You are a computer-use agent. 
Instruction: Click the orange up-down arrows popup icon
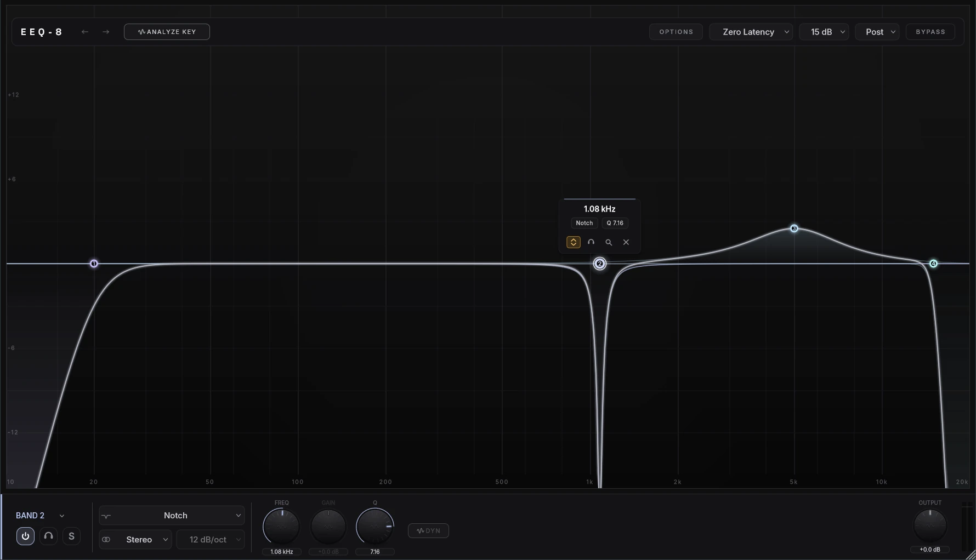[x=574, y=242]
